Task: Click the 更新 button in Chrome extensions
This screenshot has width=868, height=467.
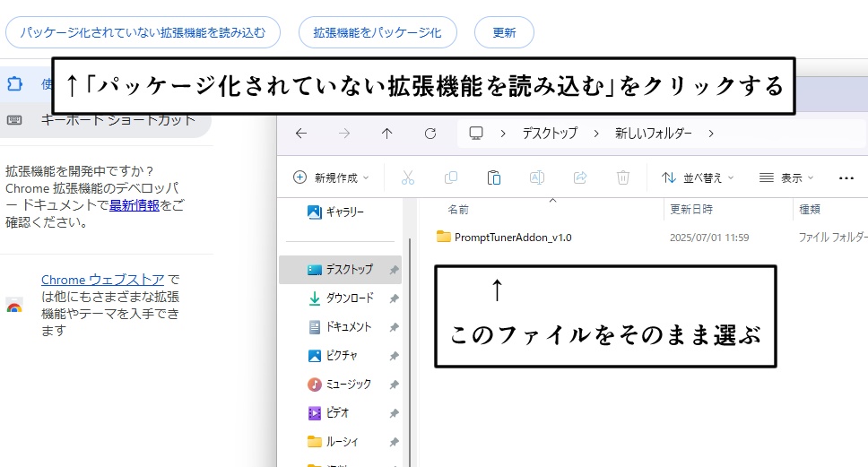Action: click(x=504, y=32)
